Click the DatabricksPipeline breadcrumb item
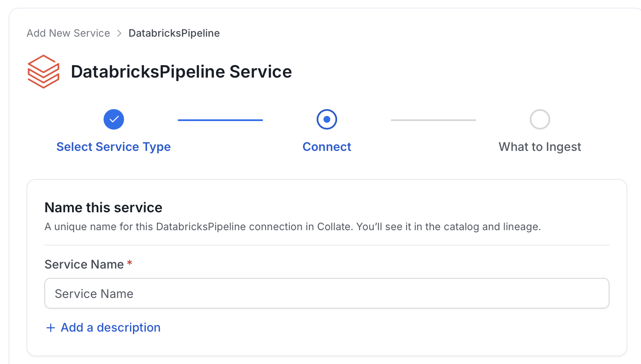The width and height of the screenshot is (641, 364). pyautogui.click(x=174, y=33)
